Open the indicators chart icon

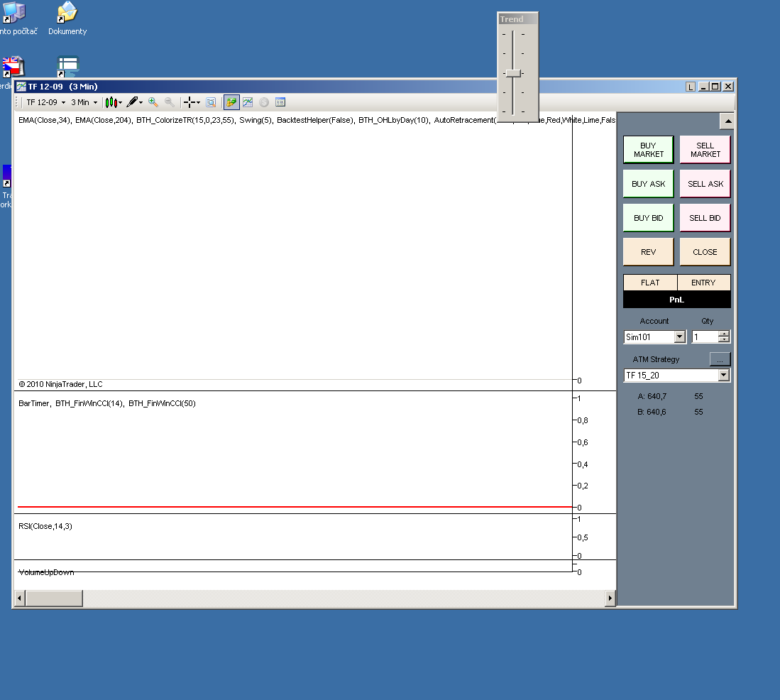(x=248, y=102)
